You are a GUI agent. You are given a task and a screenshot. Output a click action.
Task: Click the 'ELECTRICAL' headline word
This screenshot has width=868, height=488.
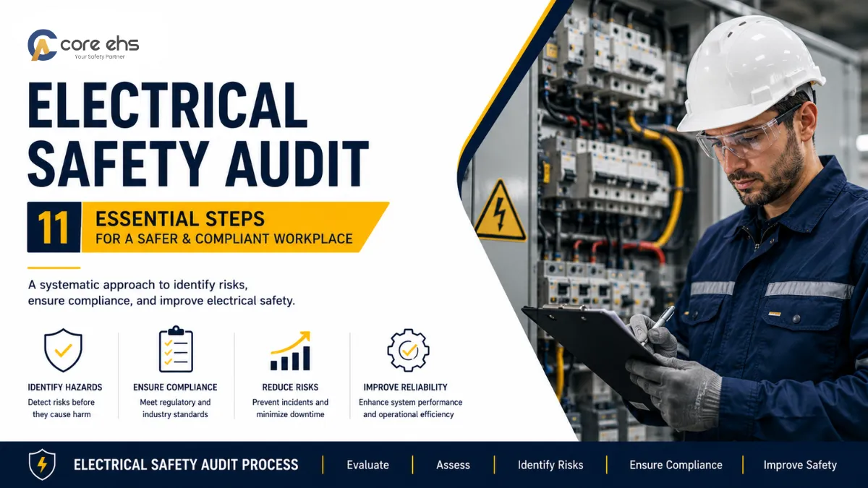point(167,106)
